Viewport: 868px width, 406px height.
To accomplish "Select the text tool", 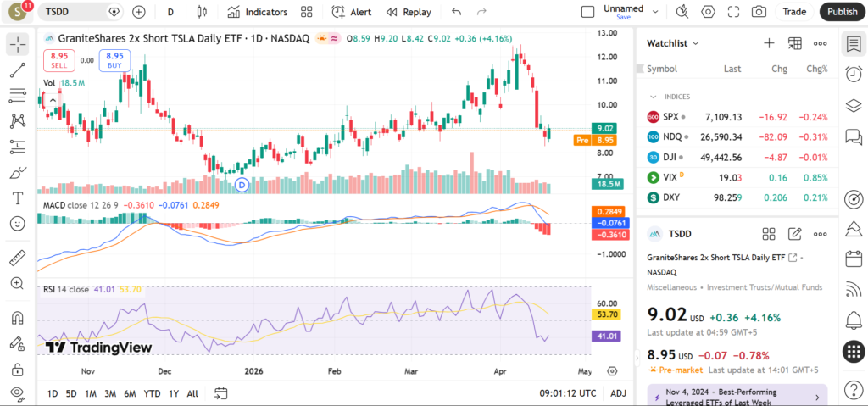I will point(17,198).
